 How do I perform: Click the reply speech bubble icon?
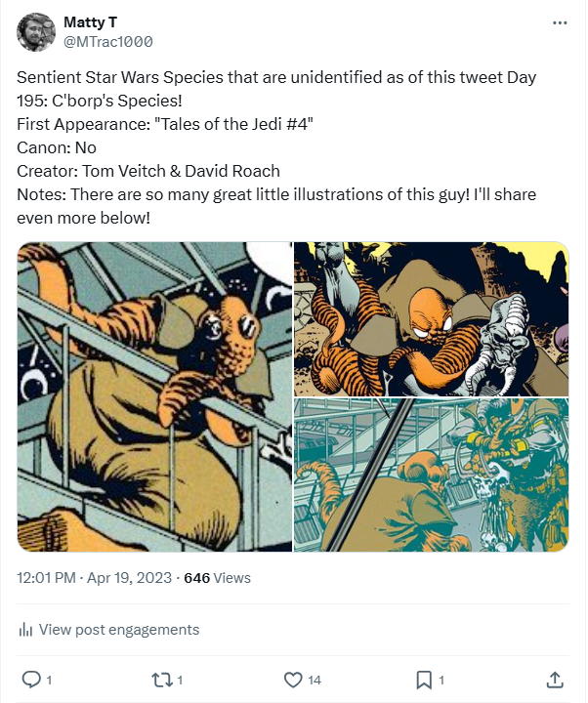coord(30,679)
